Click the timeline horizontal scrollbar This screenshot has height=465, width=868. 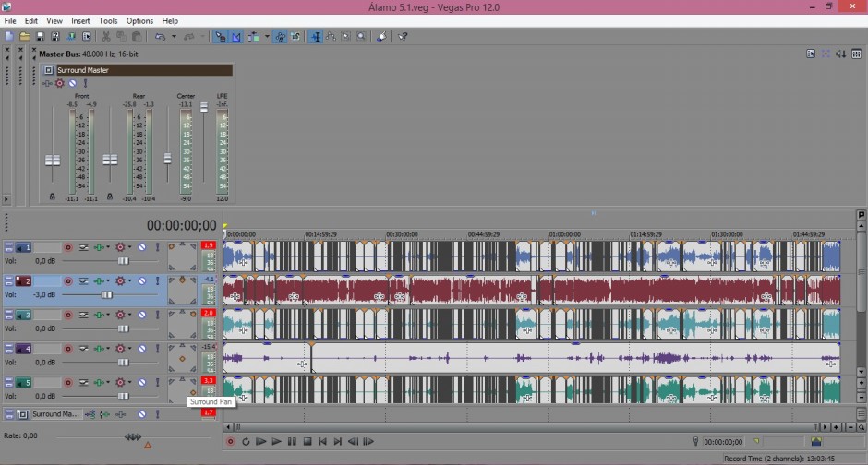[x=526, y=427]
